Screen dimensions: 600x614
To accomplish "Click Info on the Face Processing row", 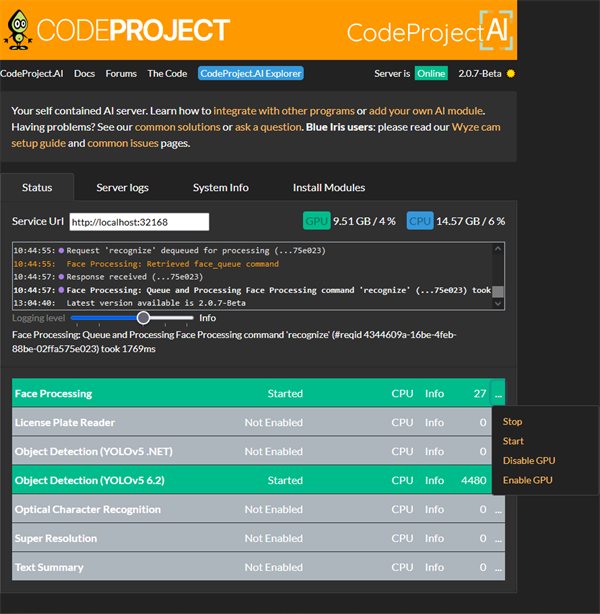I will 434,394.
